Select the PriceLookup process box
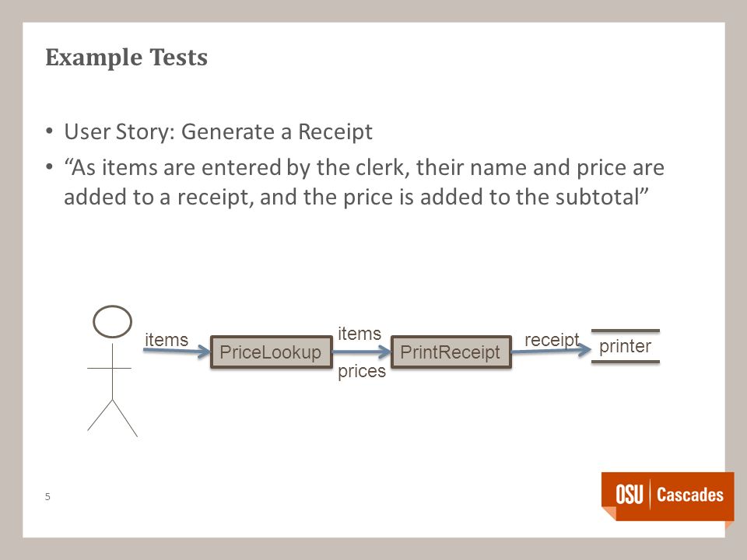 (x=271, y=352)
